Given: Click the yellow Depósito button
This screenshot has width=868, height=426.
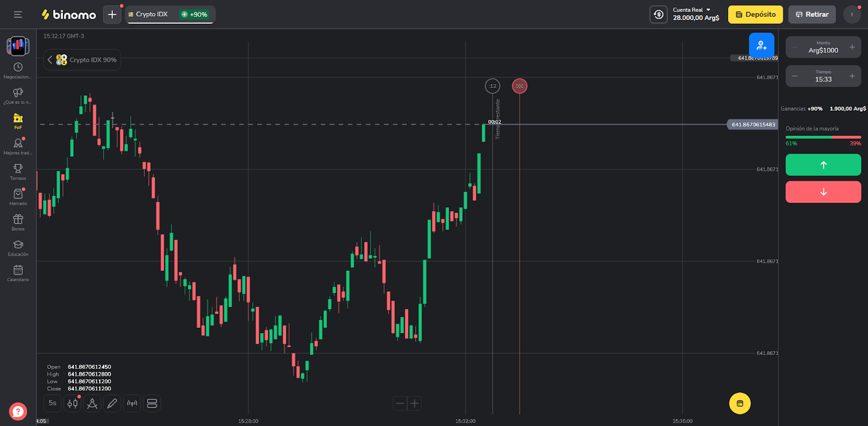Looking at the screenshot, I should (x=755, y=15).
